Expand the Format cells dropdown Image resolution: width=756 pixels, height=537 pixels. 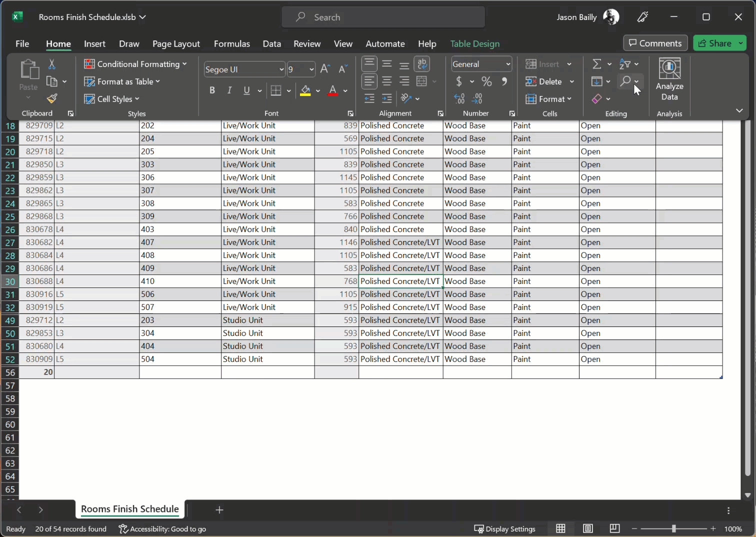click(x=548, y=99)
